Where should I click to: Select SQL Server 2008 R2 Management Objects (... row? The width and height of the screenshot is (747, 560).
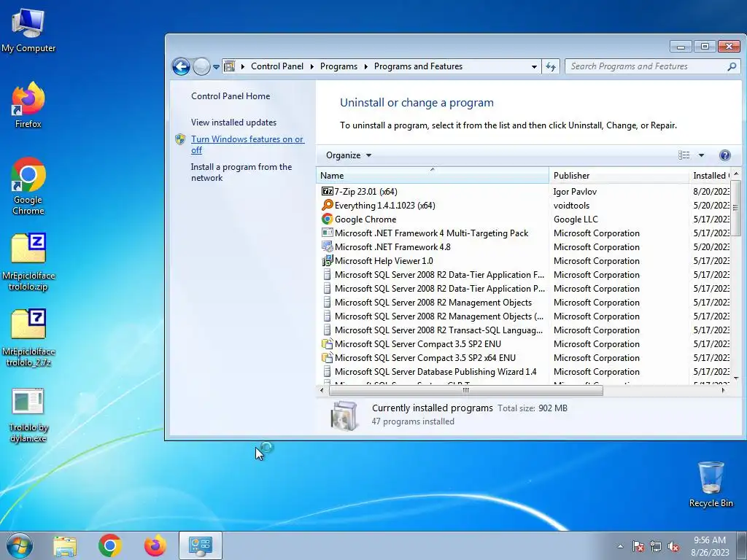coord(524,316)
